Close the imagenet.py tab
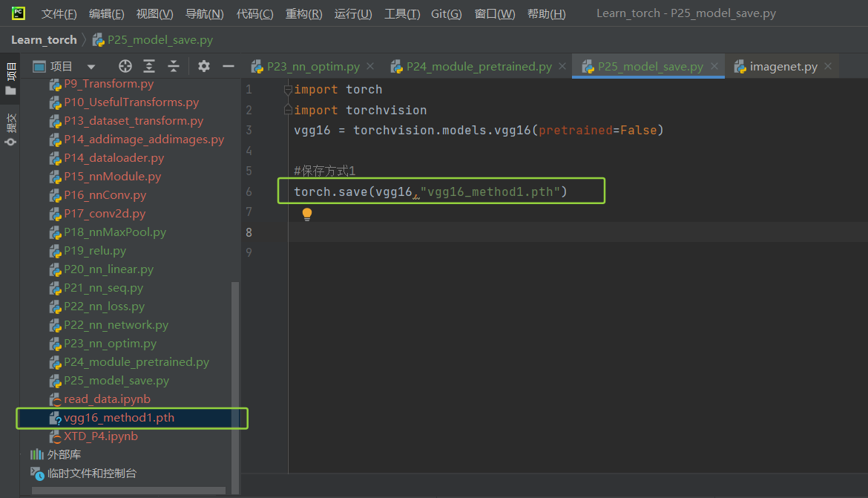This screenshot has width=868, height=498. 828,67
